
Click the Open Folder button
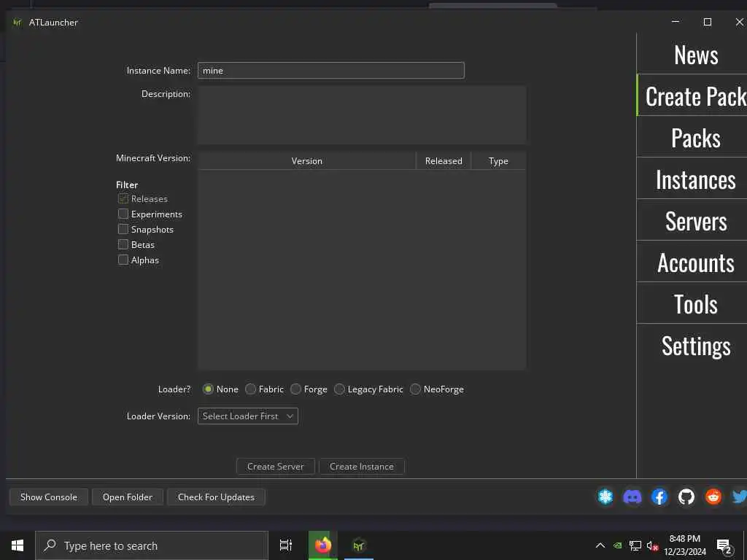pyautogui.click(x=128, y=497)
